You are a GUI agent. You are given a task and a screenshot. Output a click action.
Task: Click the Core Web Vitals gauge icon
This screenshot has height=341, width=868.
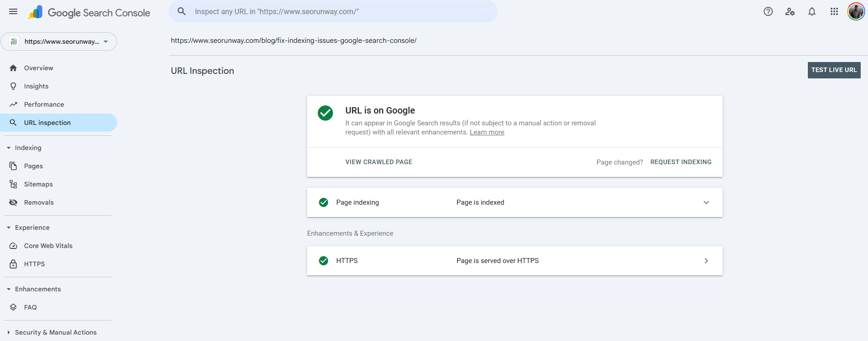(13, 246)
